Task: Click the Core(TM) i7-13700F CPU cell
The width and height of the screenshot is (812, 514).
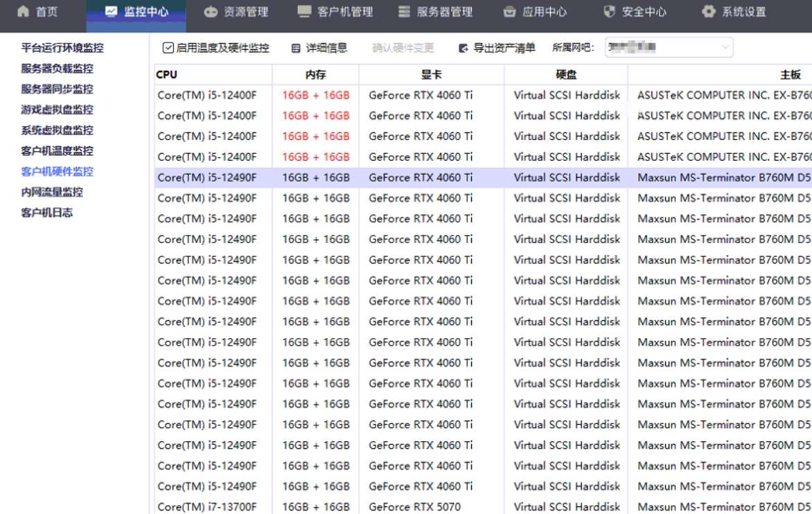Action: pyautogui.click(x=207, y=507)
